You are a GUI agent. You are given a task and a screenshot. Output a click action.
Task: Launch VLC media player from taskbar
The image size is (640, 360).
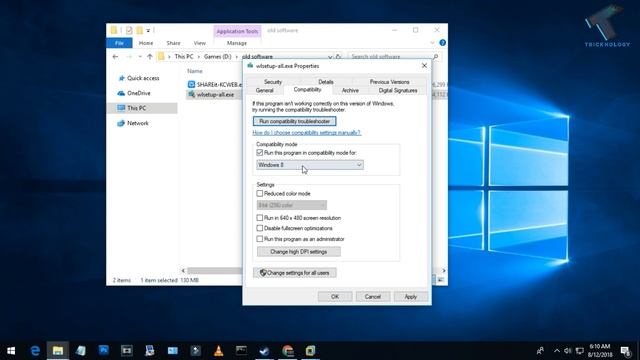point(218,351)
